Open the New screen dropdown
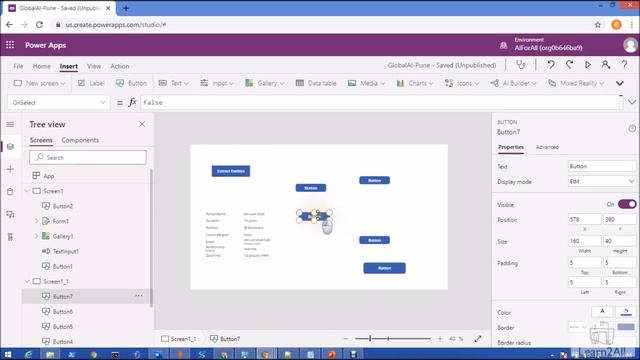640x360 pixels. (x=39, y=83)
